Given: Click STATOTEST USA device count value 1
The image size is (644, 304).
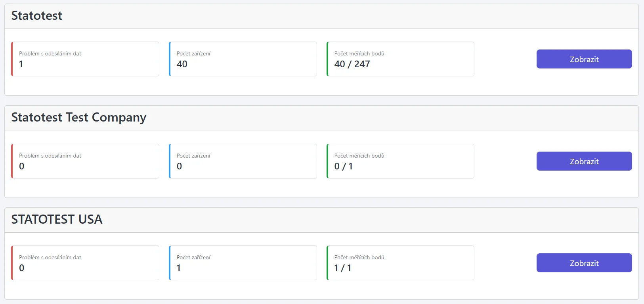Looking at the screenshot, I should 179,268.
